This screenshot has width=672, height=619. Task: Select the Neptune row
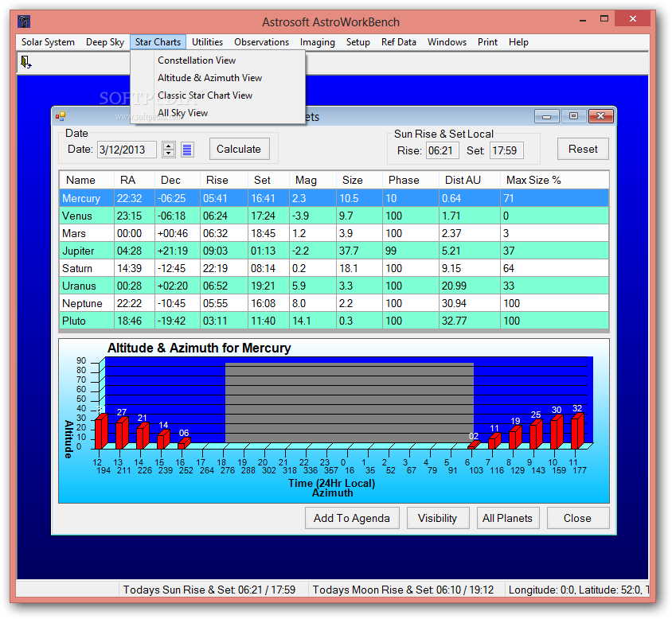(334, 304)
